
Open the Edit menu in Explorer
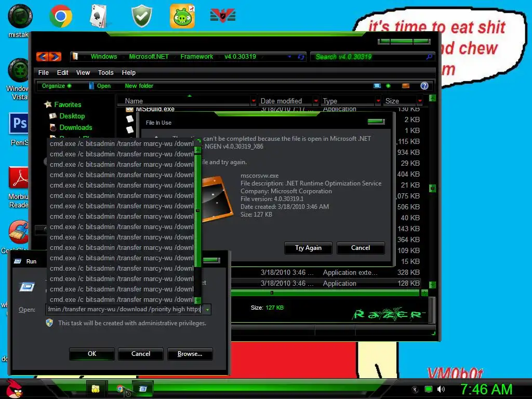62,73
